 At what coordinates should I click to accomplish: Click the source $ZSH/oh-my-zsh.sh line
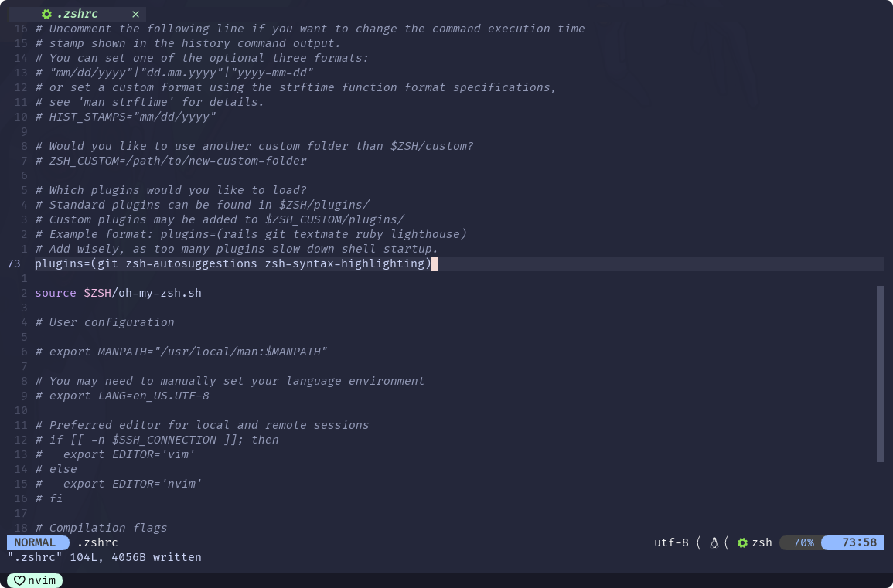[x=118, y=293]
